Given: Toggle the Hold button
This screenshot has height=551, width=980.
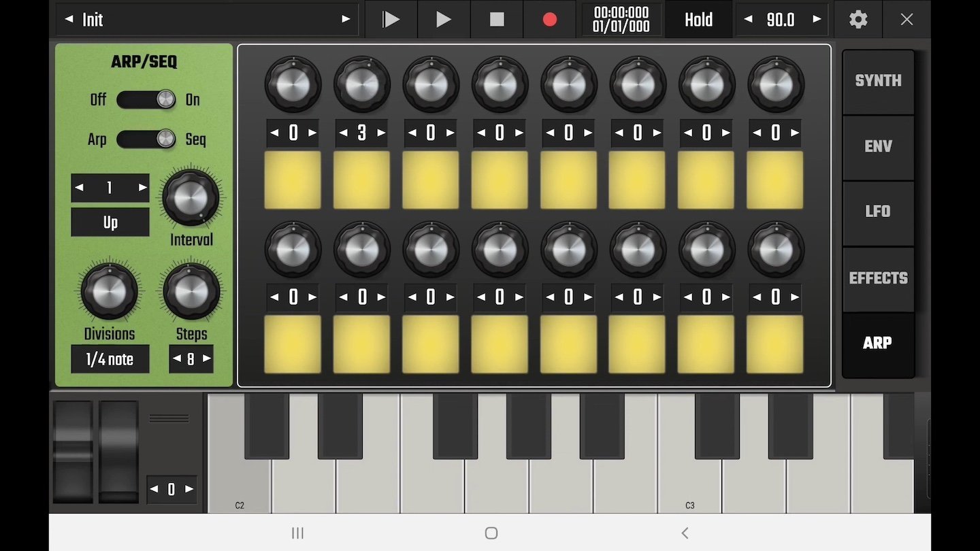Looking at the screenshot, I should (x=698, y=20).
